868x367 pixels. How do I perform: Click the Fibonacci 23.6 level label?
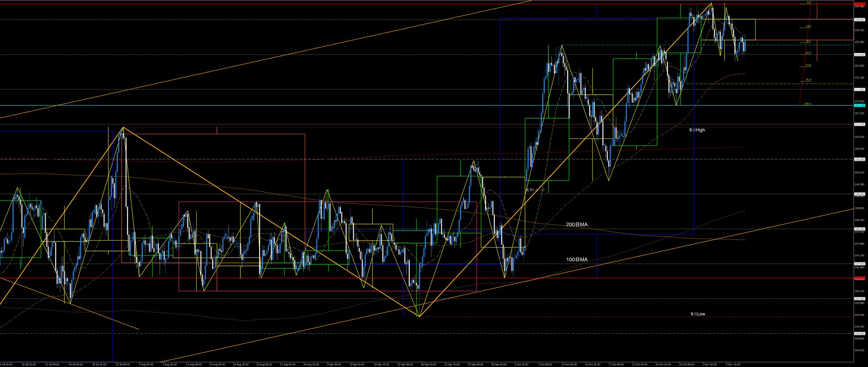click(x=808, y=26)
